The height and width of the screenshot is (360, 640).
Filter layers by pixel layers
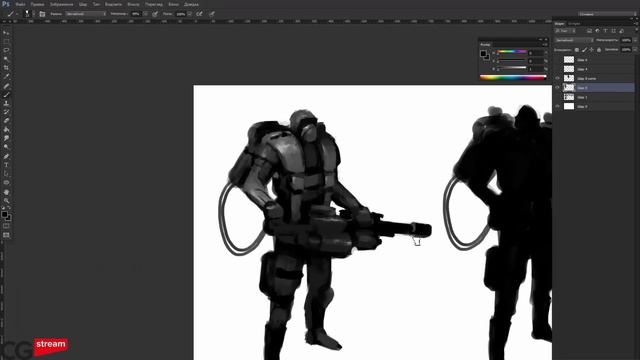point(589,31)
